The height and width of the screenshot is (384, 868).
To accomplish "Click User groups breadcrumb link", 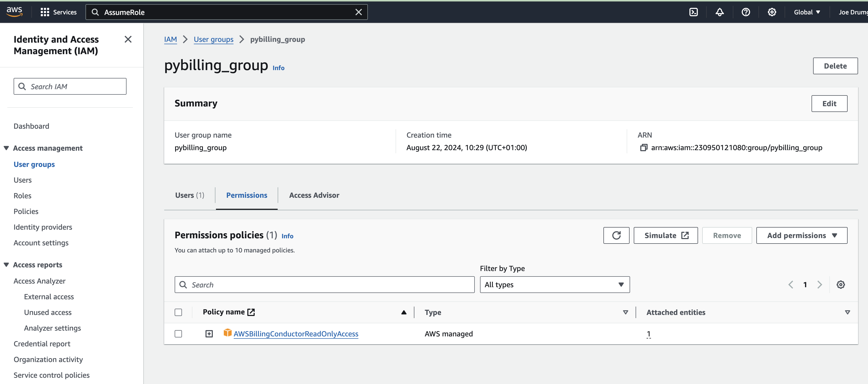I will [213, 39].
